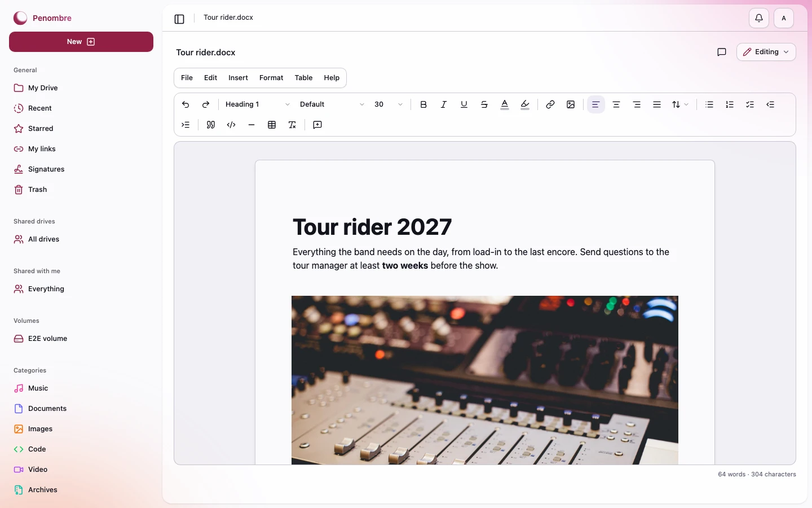The width and height of the screenshot is (812, 508).
Task: Open the Table menu
Action: click(x=303, y=78)
